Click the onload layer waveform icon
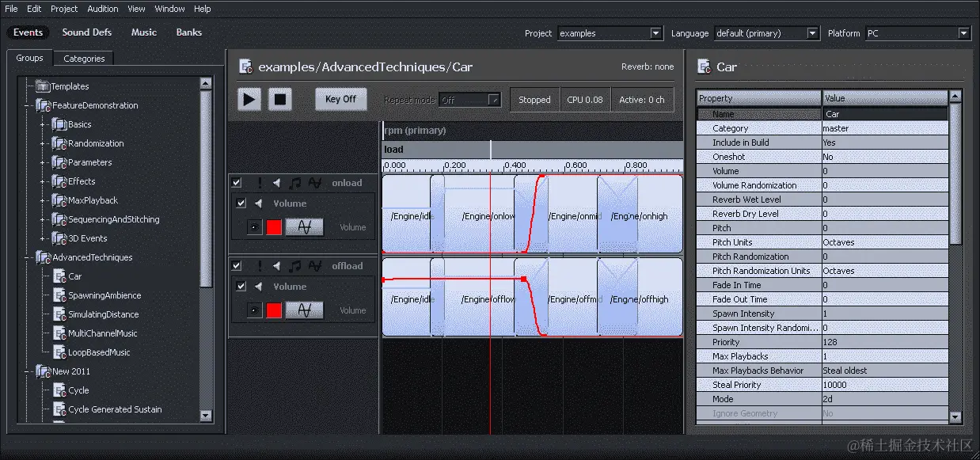Image resolution: width=980 pixels, height=460 pixels. (315, 183)
